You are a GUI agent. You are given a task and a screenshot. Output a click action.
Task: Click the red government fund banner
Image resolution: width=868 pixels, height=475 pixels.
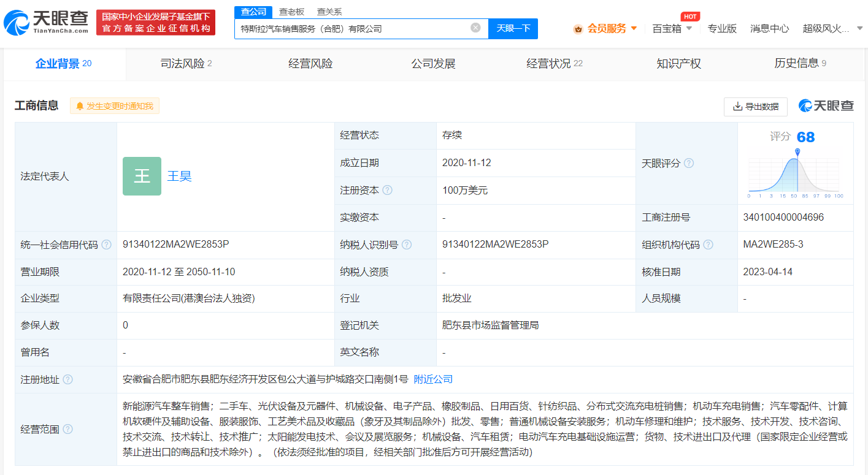pyautogui.click(x=156, y=23)
